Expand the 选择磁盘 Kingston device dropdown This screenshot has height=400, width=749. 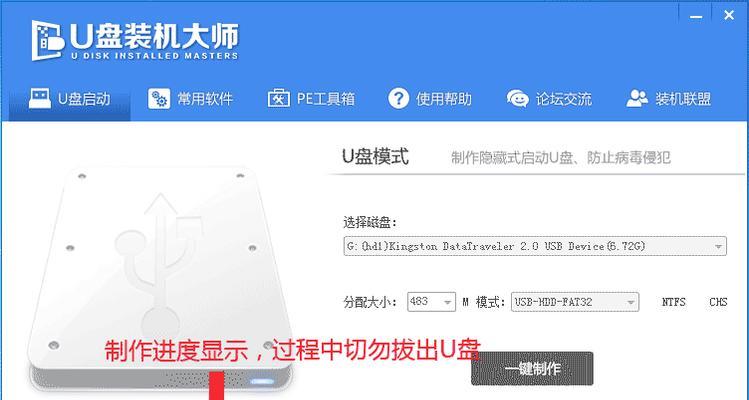point(535,246)
